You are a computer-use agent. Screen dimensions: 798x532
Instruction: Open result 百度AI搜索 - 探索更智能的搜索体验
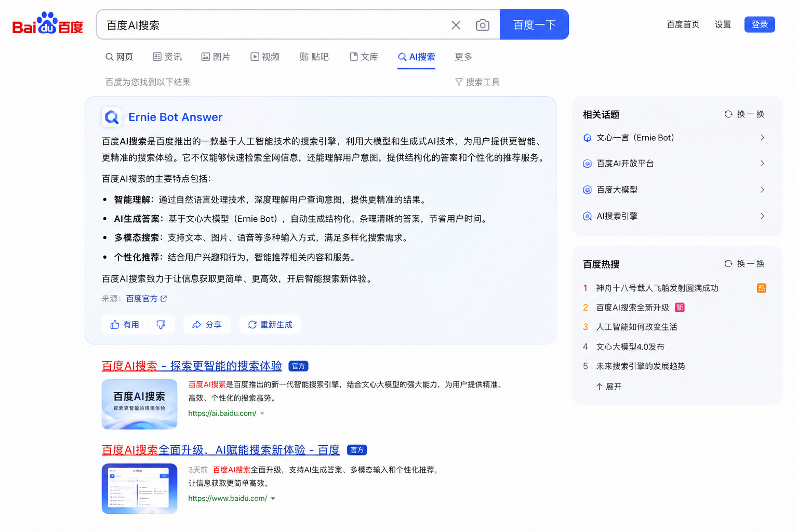pyautogui.click(x=192, y=366)
